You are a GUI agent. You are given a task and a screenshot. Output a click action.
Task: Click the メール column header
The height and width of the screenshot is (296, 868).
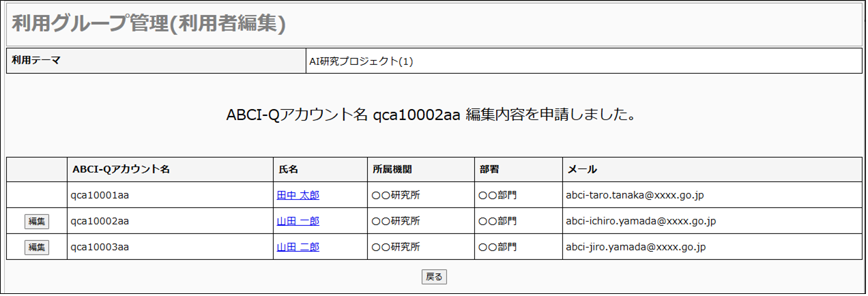[581, 169]
